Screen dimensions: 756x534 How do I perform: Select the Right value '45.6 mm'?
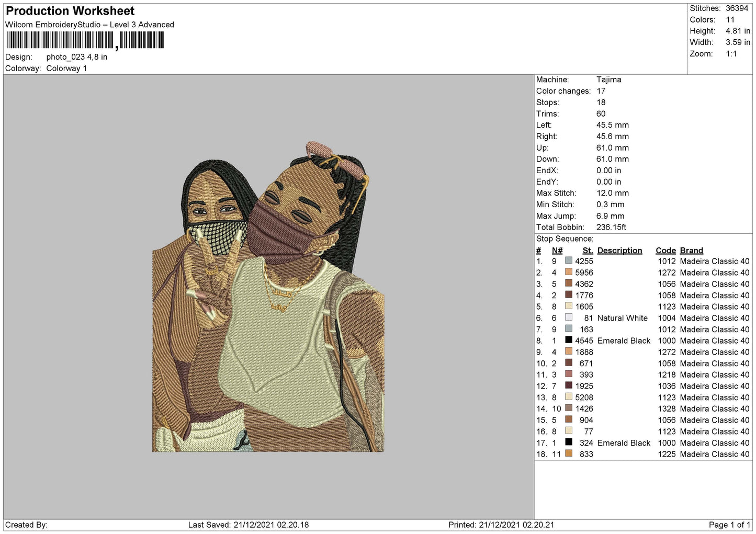pos(613,137)
